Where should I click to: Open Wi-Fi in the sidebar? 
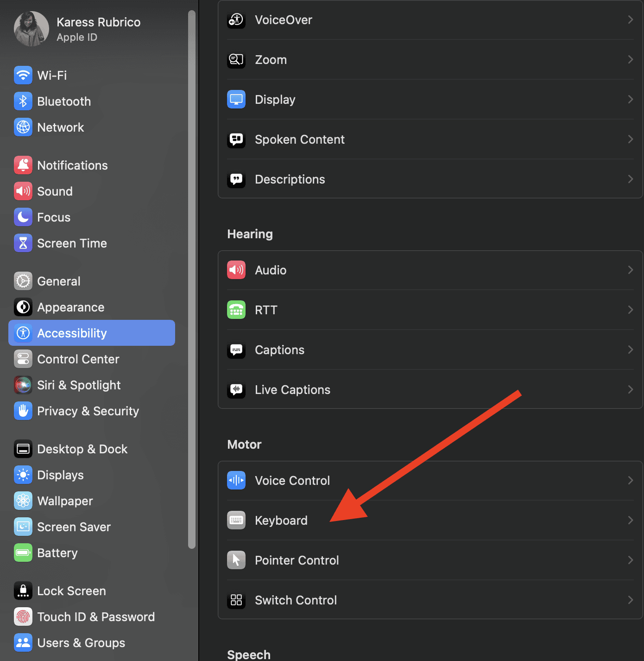52,76
